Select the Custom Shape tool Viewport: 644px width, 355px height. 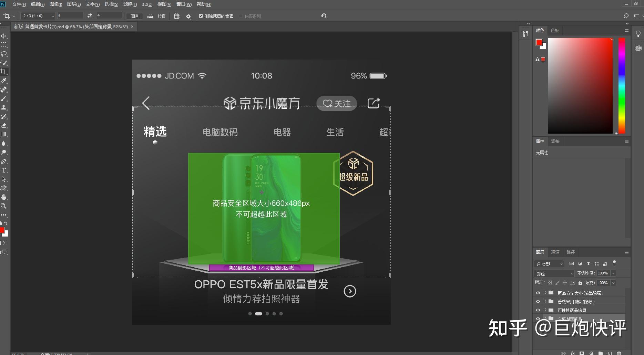click(x=3, y=188)
